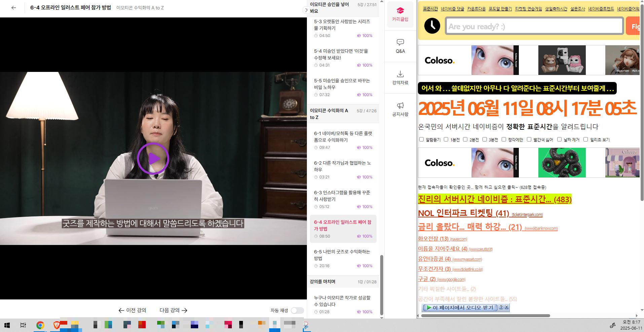Check the 정각에만 checkbox
The width and height of the screenshot is (644, 332).
pos(504,139)
